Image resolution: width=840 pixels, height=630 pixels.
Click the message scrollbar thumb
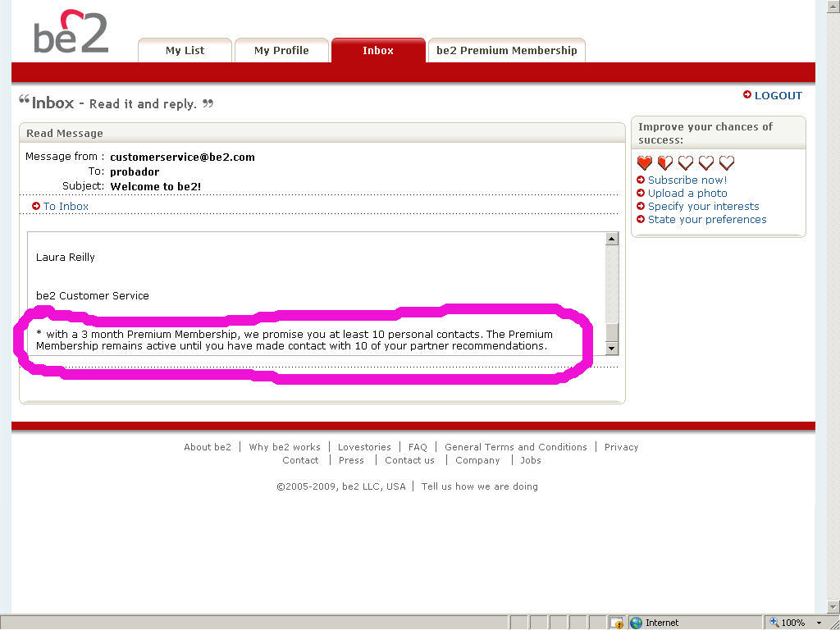[612, 332]
